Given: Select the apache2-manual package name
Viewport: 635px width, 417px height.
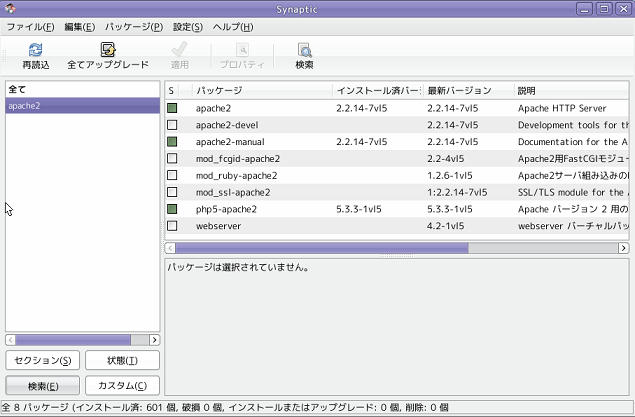Looking at the screenshot, I should pos(230,142).
